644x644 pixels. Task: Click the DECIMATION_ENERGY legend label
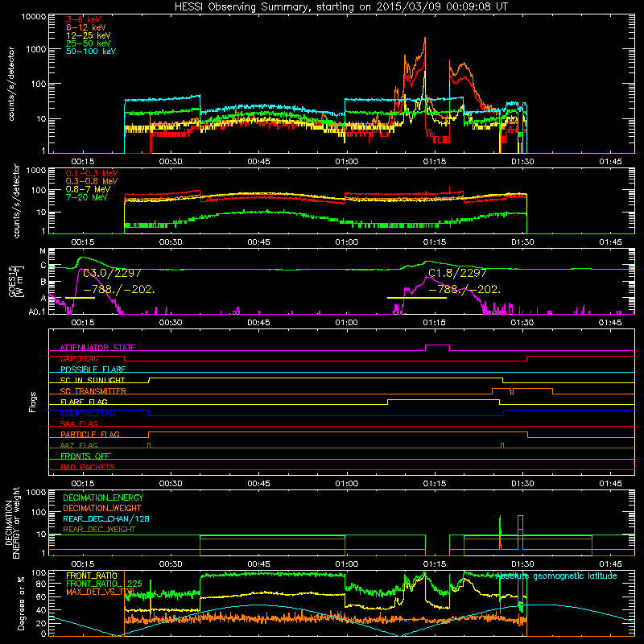103,497
